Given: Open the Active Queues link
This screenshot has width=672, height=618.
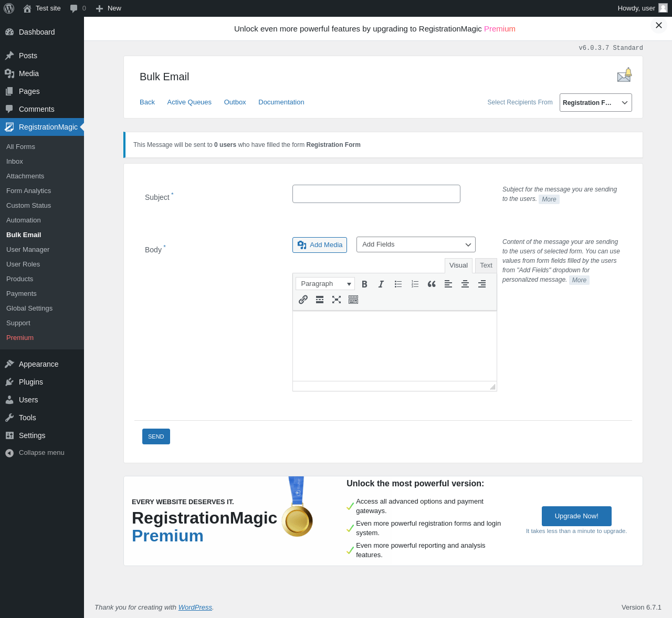Looking at the screenshot, I should click(190, 102).
